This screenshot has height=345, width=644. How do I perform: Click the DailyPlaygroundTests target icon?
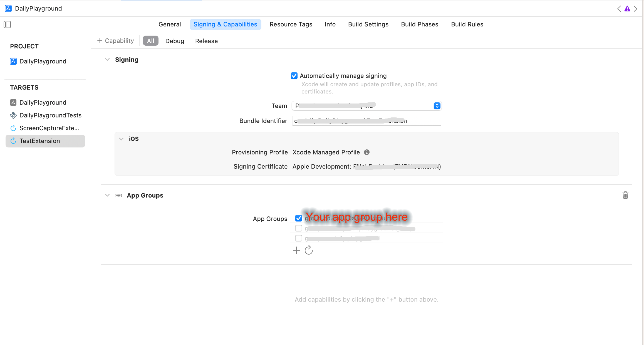14,115
